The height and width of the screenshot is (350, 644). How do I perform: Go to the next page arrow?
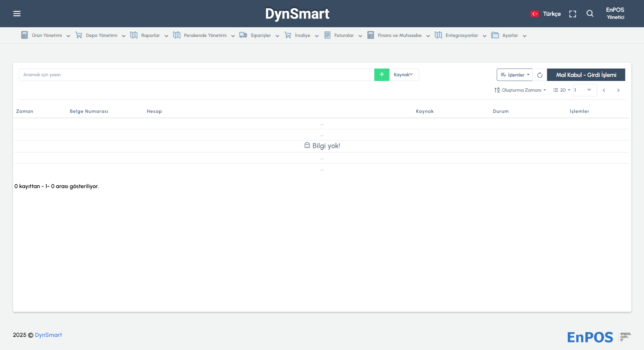(618, 90)
